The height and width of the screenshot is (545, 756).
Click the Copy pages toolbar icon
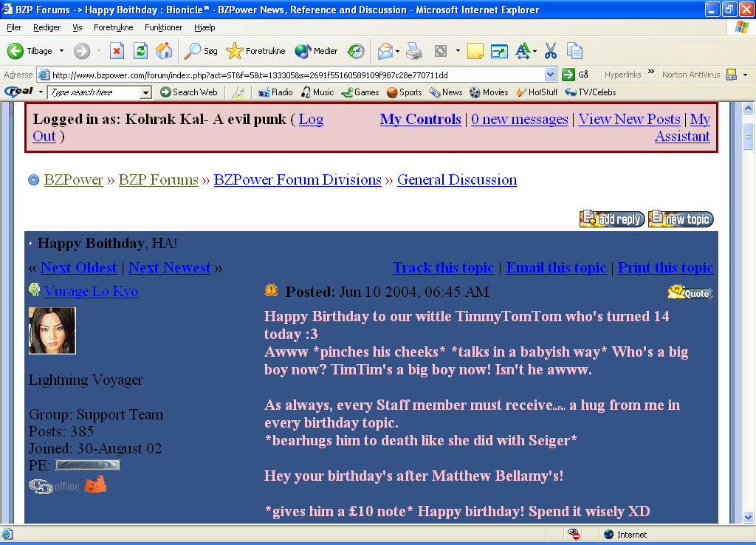click(x=574, y=51)
